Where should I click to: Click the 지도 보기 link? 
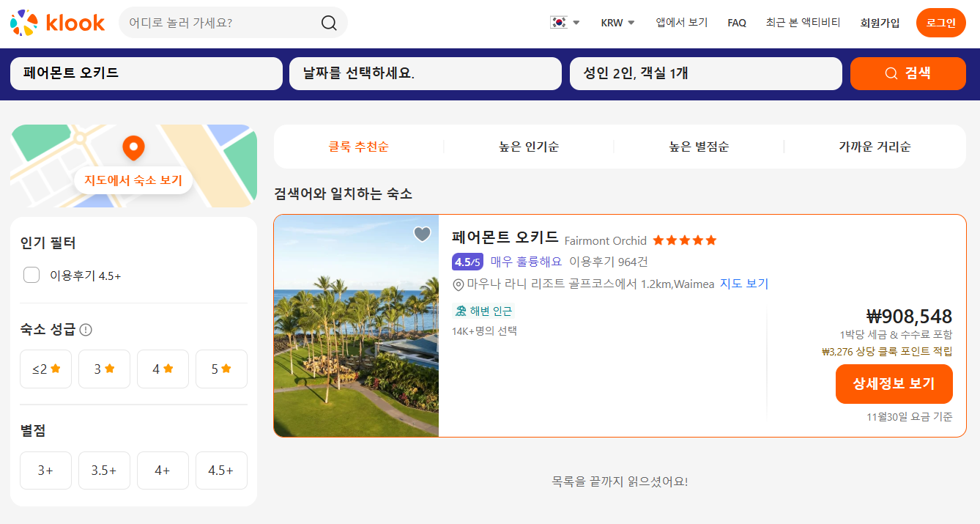click(x=744, y=284)
